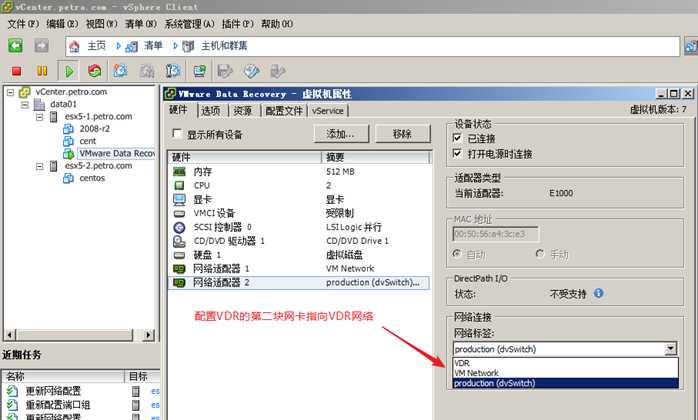Select the CPU hardware row

coord(298,185)
